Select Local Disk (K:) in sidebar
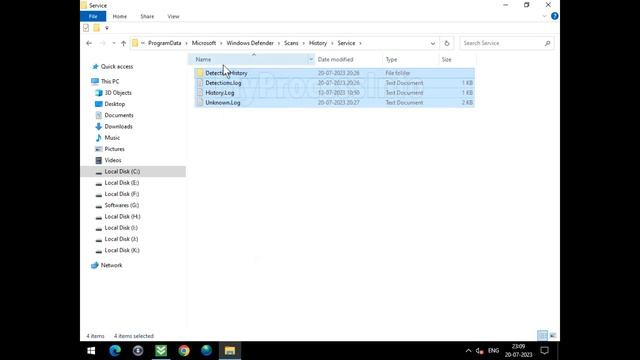 click(x=122, y=250)
